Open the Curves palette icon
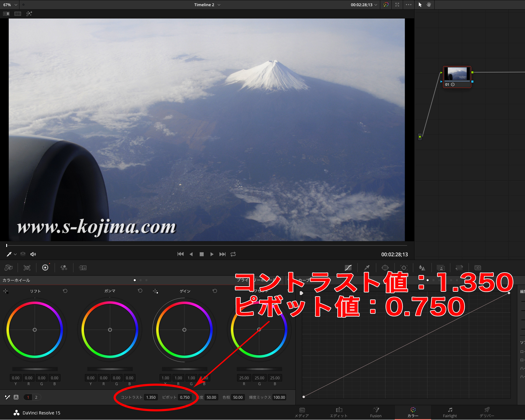525x420 pixels. click(348, 268)
